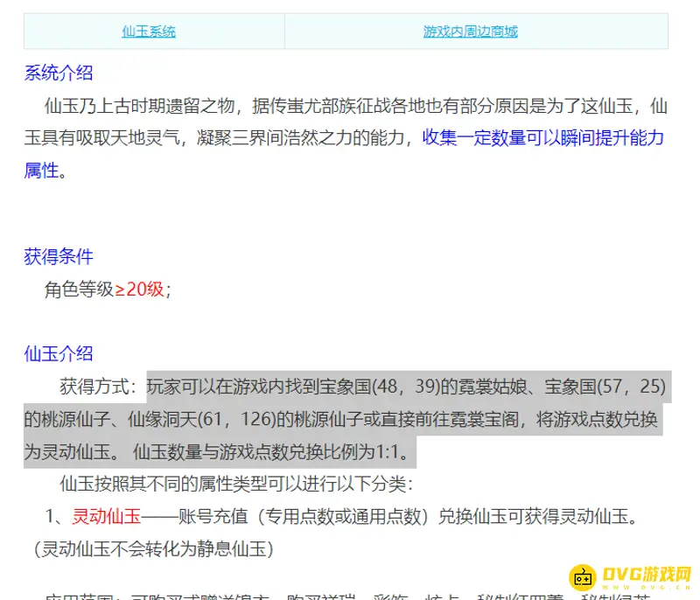Click the (灵动仙玉不会转化为静息仙玉) note
Image resolution: width=700 pixels, height=600 pixels.
pos(154,549)
